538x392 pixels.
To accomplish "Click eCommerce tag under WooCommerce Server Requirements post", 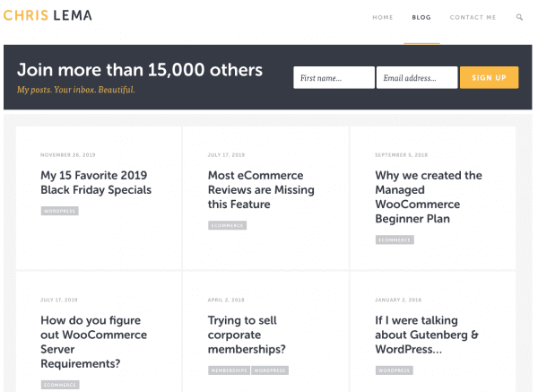I will (60, 385).
